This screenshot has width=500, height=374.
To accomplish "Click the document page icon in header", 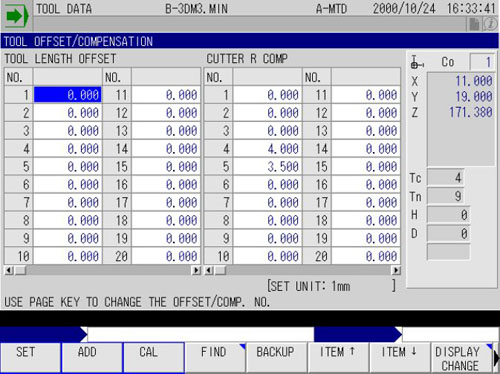I will tap(474, 24).
